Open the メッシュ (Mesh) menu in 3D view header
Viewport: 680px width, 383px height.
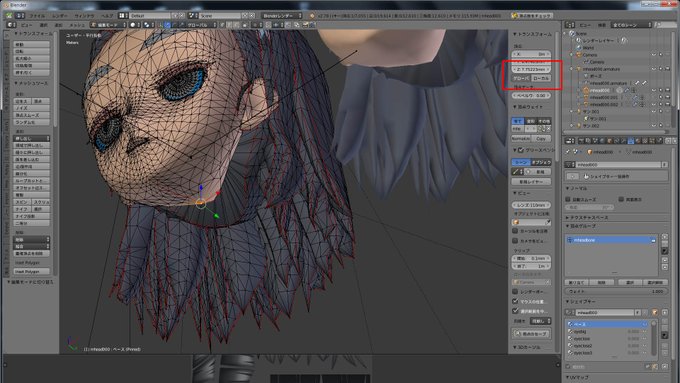pyautogui.click(x=77, y=25)
